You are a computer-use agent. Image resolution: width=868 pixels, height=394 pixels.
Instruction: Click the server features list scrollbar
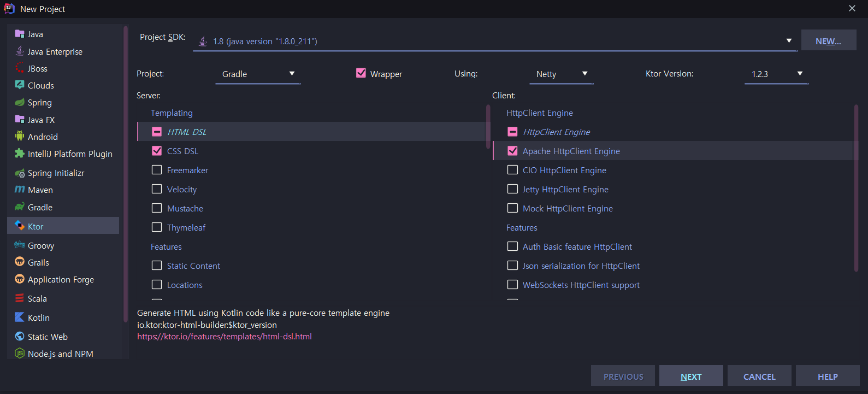click(x=488, y=127)
